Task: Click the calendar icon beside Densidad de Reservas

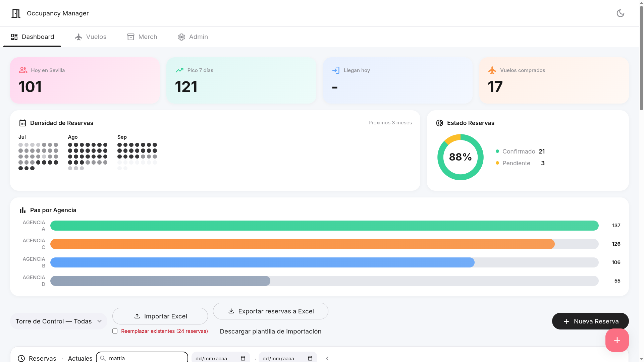Action: click(x=22, y=123)
